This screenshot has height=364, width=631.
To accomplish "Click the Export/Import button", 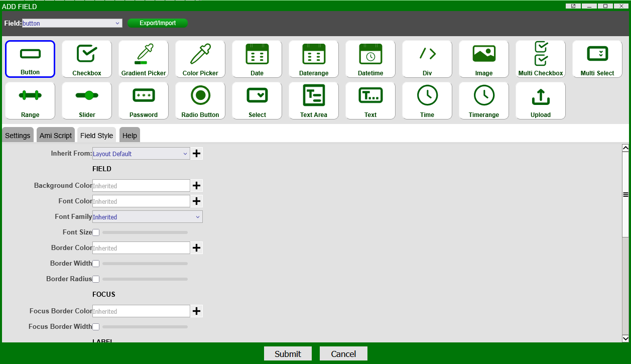I will click(158, 23).
